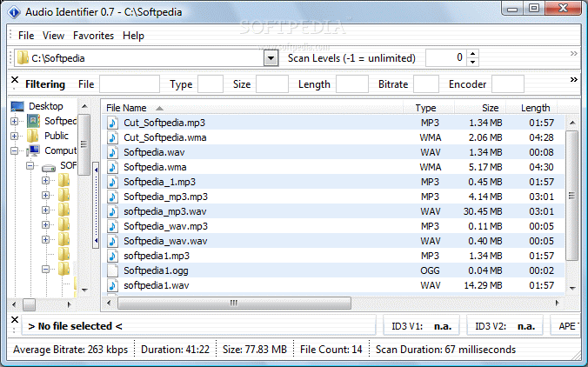Increase the Scan Levels value
Image resolution: width=588 pixels, height=367 pixels.
473,54
